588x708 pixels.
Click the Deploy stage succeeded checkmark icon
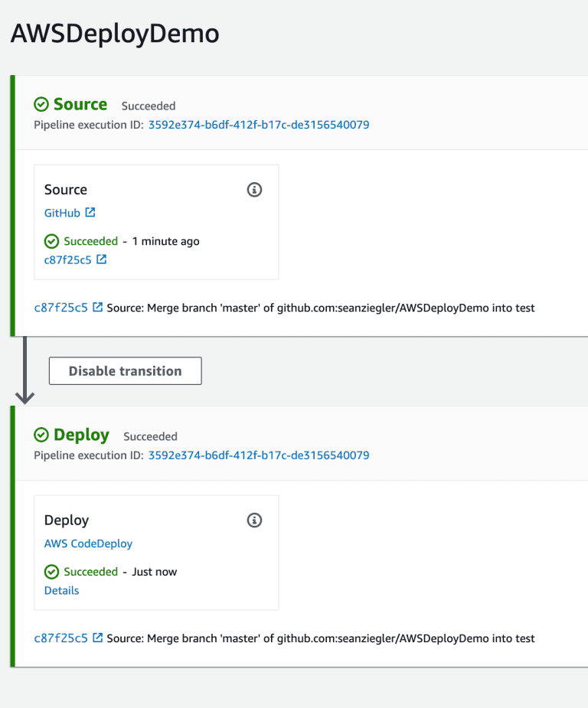click(x=41, y=435)
